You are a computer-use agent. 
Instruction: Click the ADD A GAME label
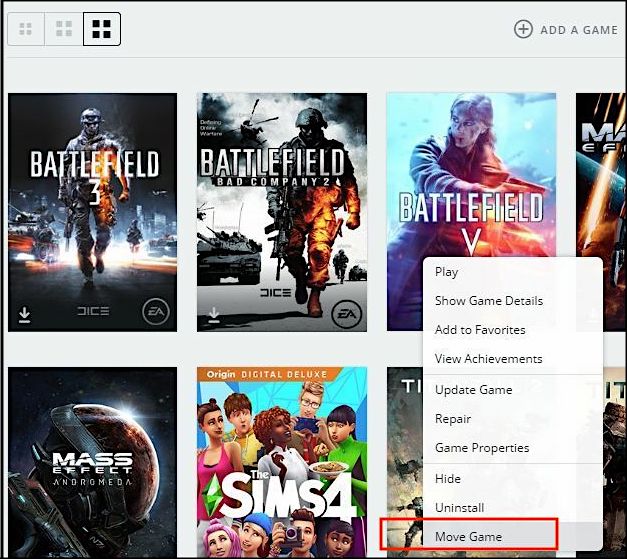click(579, 30)
